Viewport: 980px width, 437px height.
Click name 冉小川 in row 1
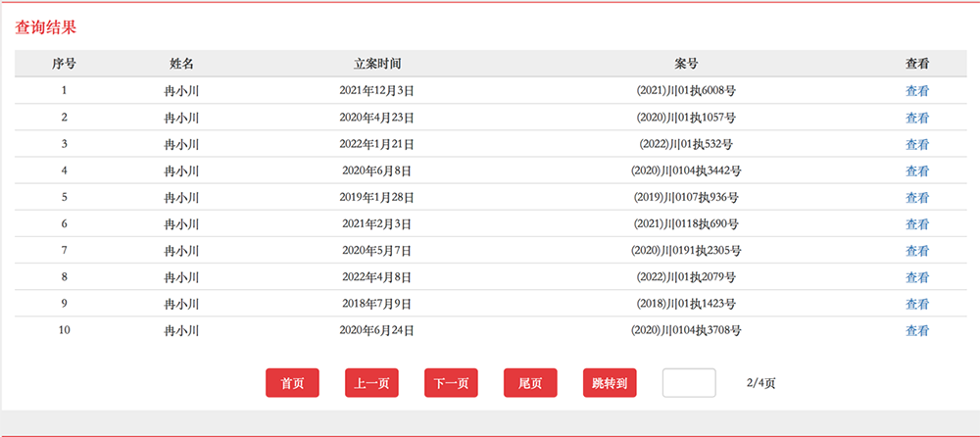(x=181, y=91)
